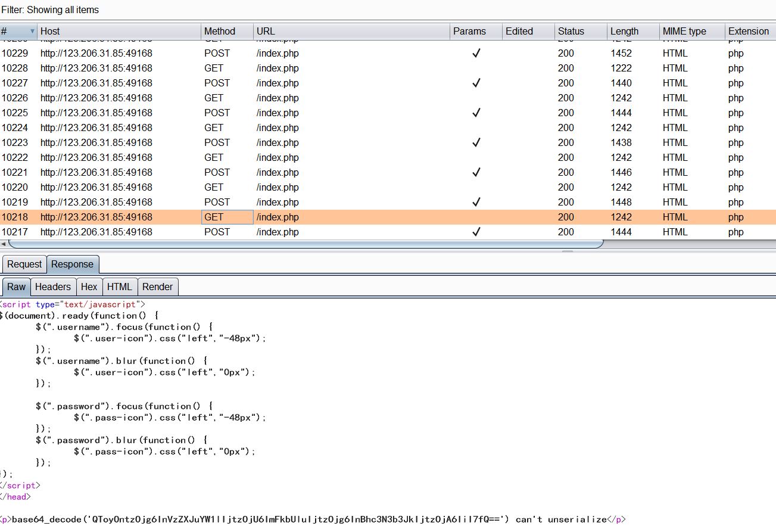Click the Params checkmark in row 10229
Image resolution: width=776 pixels, height=532 pixels.
click(x=476, y=53)
